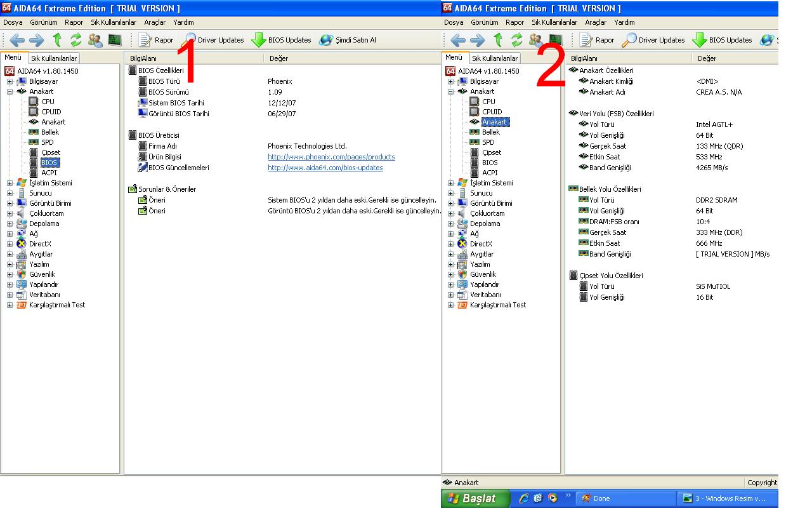Viewport: 812px width, 508px height.
Task: Open Rapor toolbar button in left window
Action: [x=156, y=40]
